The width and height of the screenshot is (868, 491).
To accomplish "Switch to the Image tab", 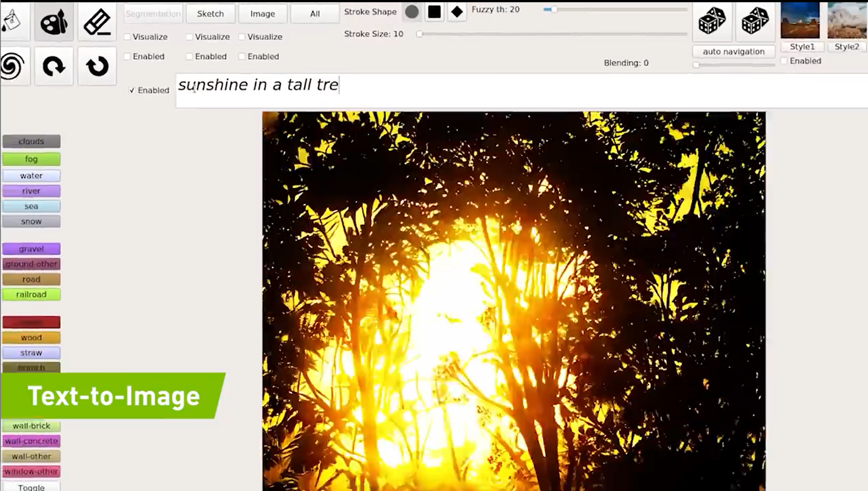I will (x=262, y=14).
